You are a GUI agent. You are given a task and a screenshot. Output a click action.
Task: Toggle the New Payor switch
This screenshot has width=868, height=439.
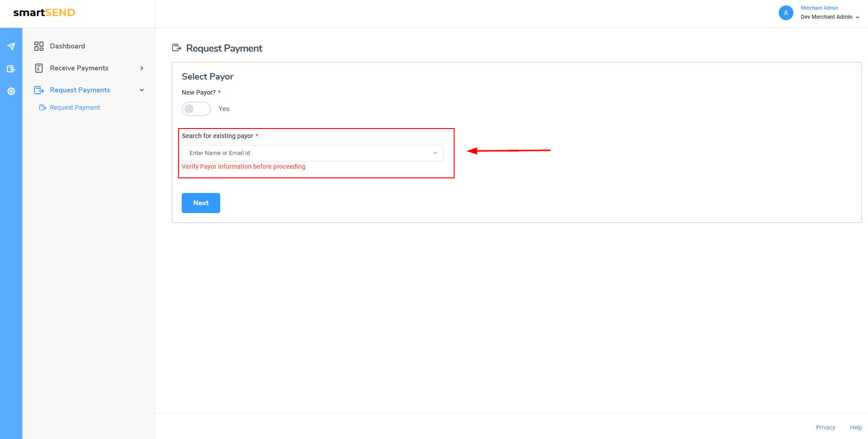196,109
